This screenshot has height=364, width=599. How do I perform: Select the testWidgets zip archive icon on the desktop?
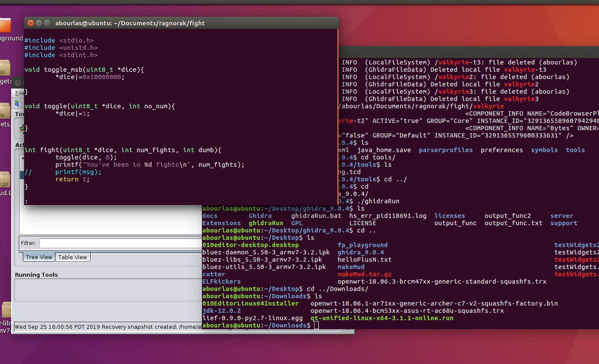point(5,67)
